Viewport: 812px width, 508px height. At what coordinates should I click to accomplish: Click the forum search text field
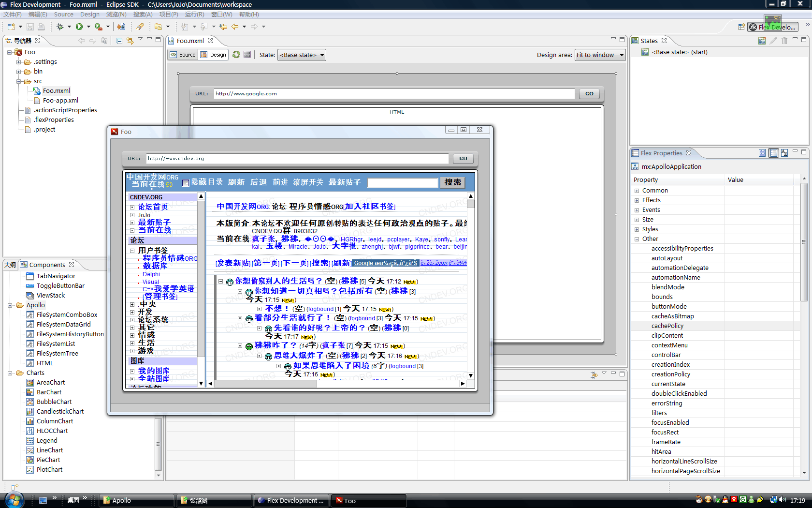tap(402, 182)
